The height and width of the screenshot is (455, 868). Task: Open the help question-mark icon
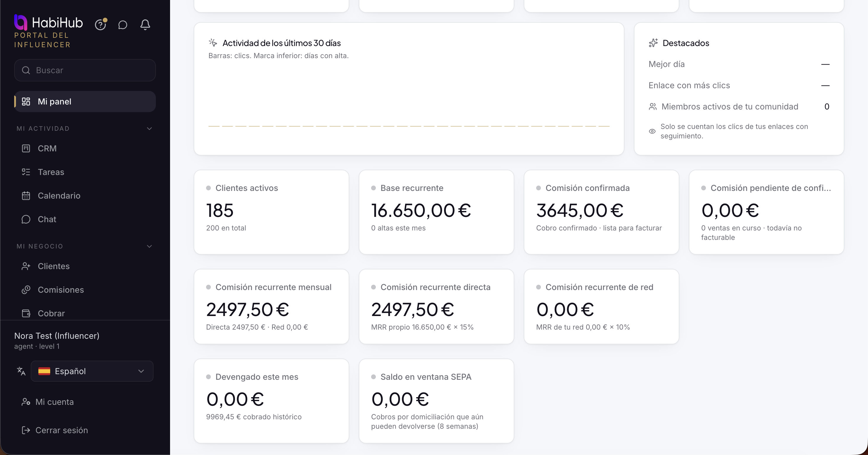coord(100,24)
